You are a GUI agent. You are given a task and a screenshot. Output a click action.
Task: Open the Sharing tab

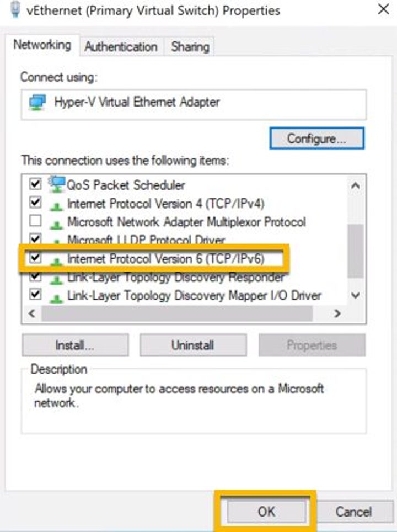point(190,47)
